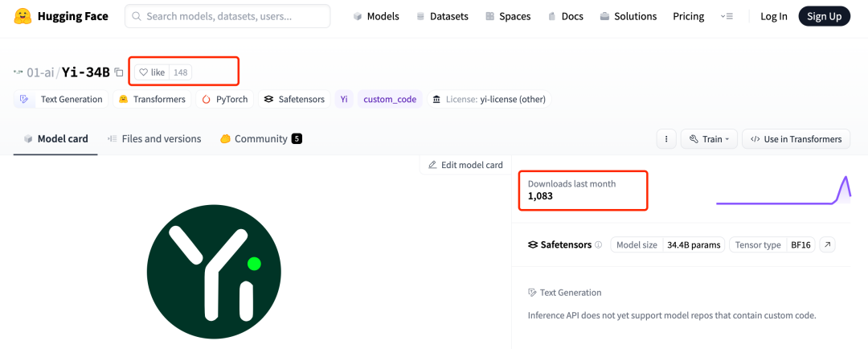868x349 pixels.
Task: Open Datasets in top navigation
Action: (442, 16)
